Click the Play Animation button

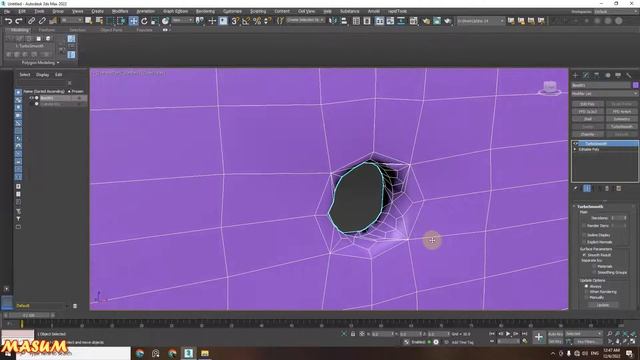coord(508,334)
